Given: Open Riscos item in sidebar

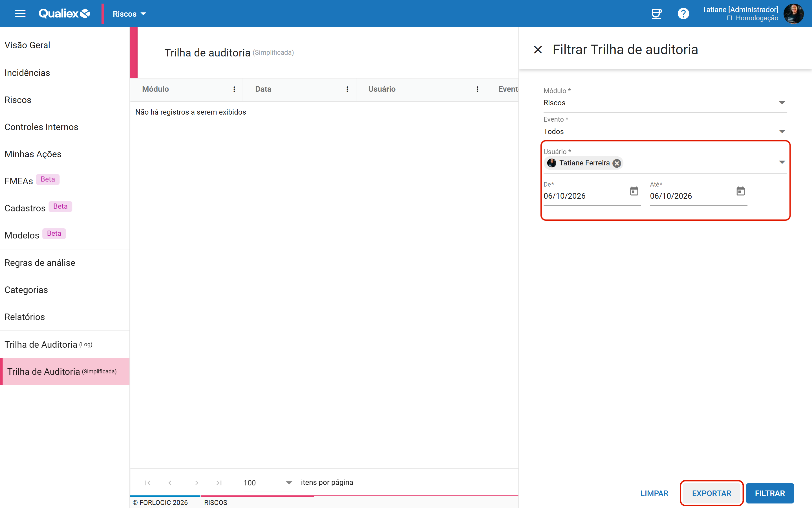Looking at the screenshot, I should point(65,100).
